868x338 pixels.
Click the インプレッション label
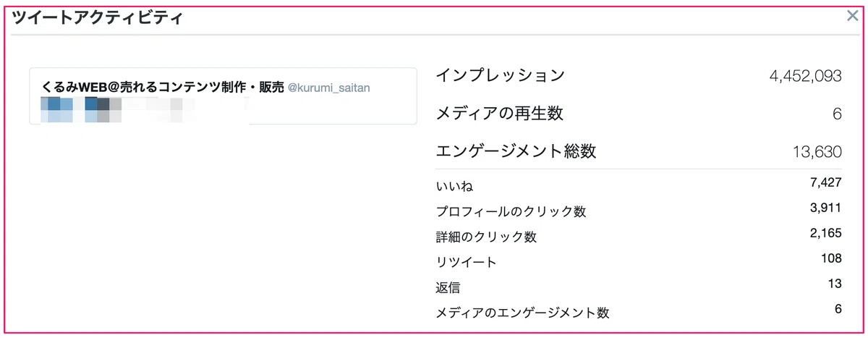501,75
